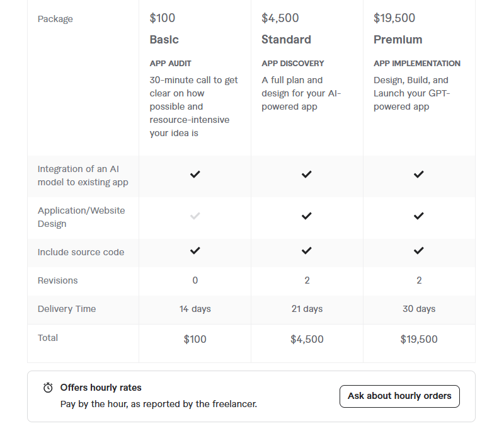
Task: Select the Basic package title
Action: (x=164, y=40)
